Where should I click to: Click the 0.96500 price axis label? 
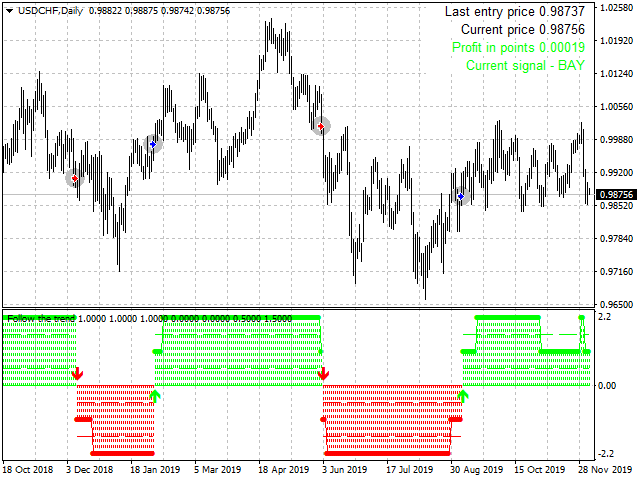[x=616, y=304]
